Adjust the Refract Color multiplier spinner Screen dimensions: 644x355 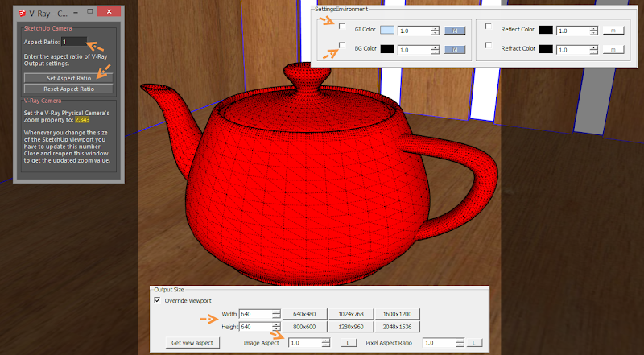594,50
